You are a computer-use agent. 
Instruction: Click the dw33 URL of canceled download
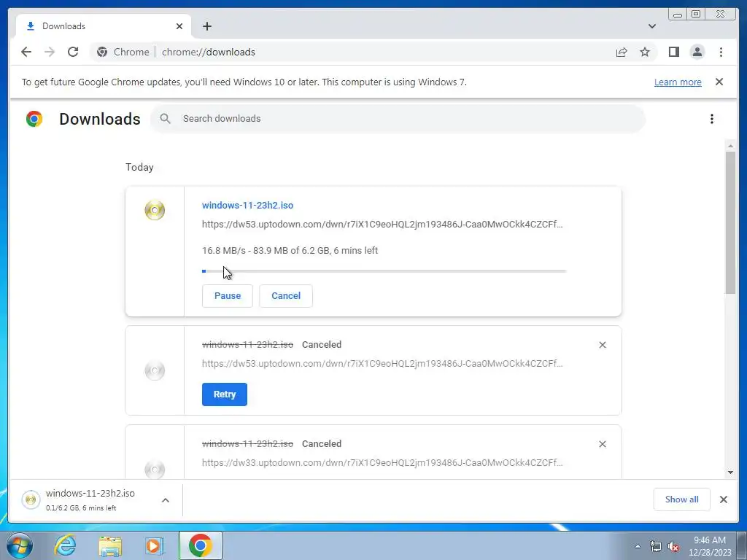click(382, 462)
